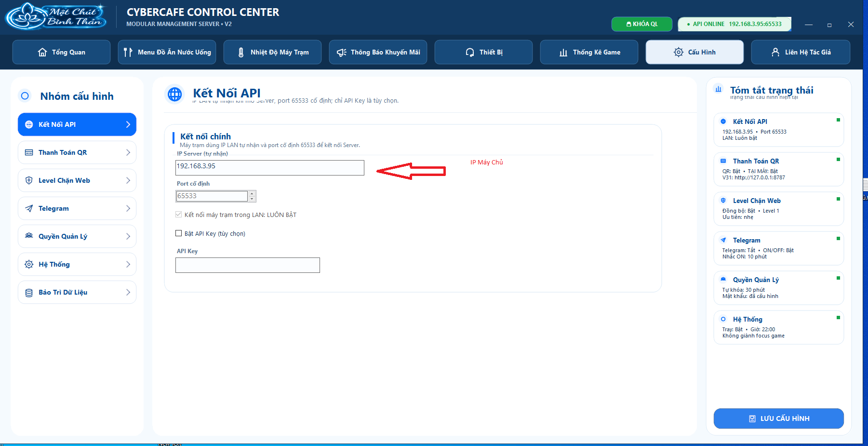Click the LƯU CẤU HÌNH save button
Viewport: 868px width, 446px height.
tap(779, 419)
